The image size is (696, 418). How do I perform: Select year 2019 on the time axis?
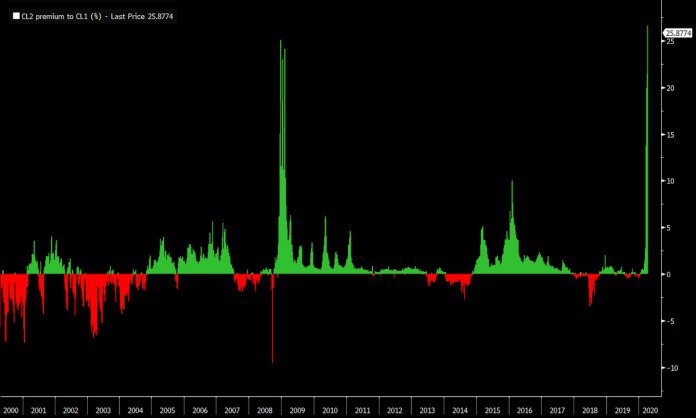click(622, 410)
